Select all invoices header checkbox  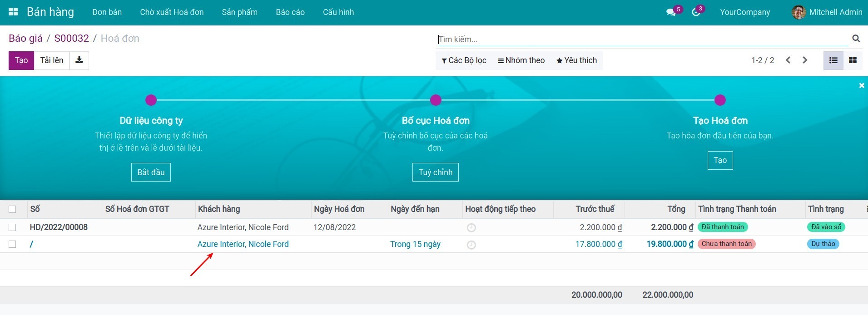pyautogui.click(x=12, y=209)
